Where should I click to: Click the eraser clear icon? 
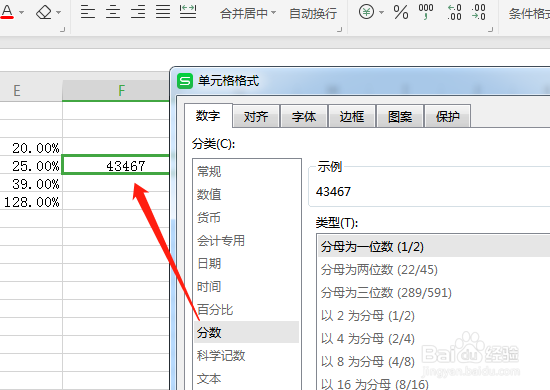(44, 12)
